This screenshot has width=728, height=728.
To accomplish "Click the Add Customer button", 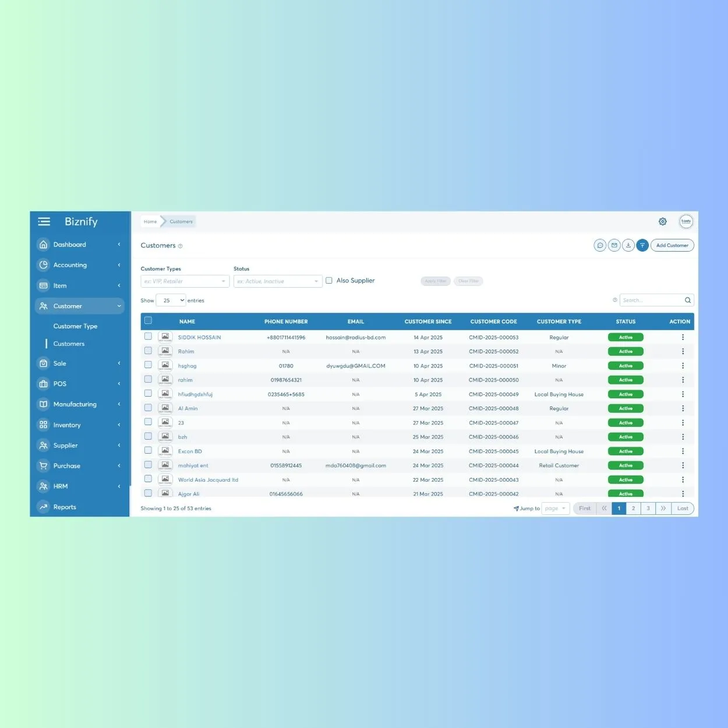I will 672,245.
